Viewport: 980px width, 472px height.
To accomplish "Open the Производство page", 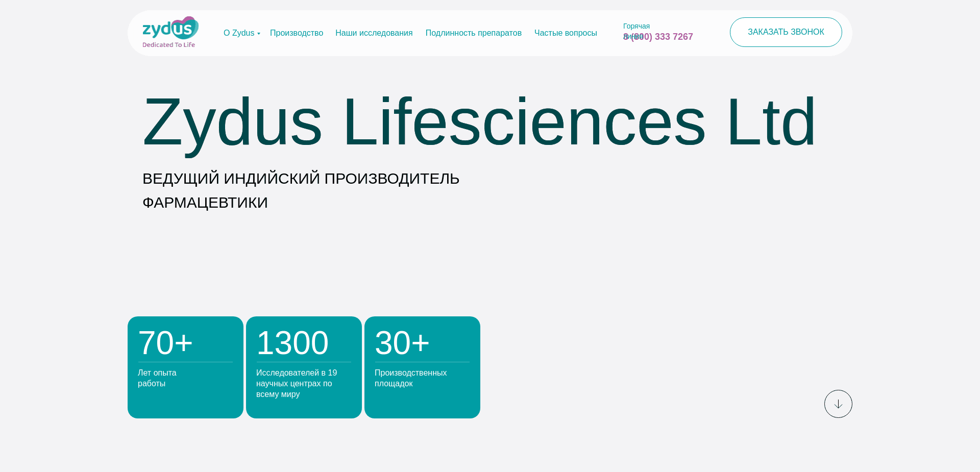I will click(296, 33).
